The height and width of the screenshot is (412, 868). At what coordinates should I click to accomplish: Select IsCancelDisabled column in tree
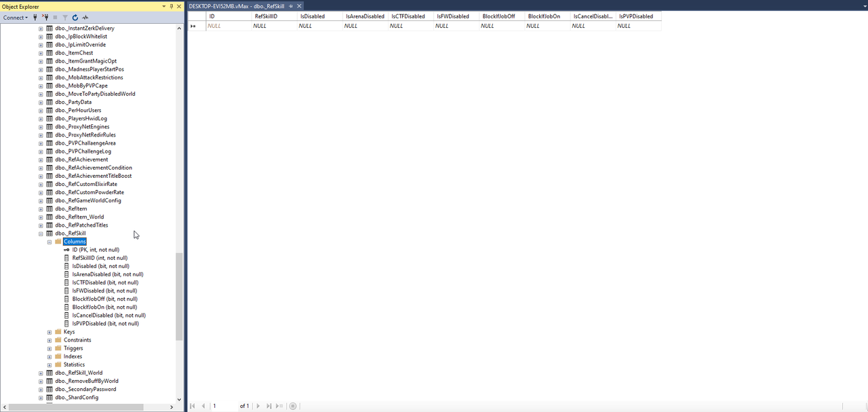point(108,315)
